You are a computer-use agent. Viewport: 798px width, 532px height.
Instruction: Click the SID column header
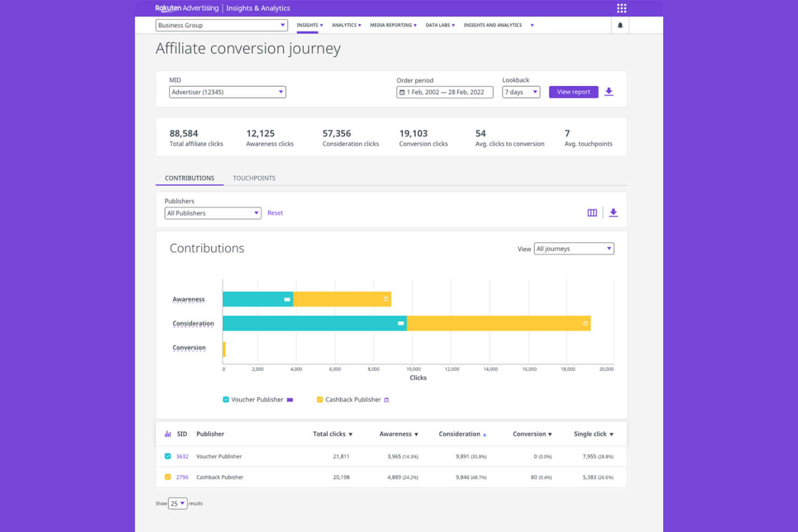(x=182, y=434)
